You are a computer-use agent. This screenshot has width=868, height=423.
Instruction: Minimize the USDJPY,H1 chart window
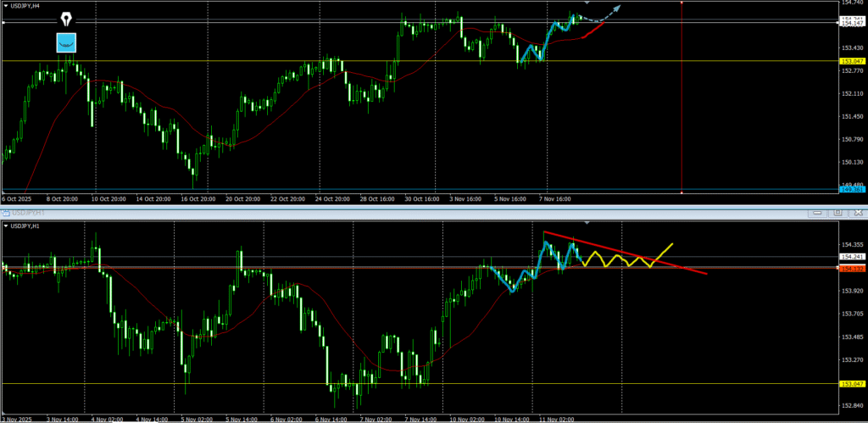tap(816, 212)
